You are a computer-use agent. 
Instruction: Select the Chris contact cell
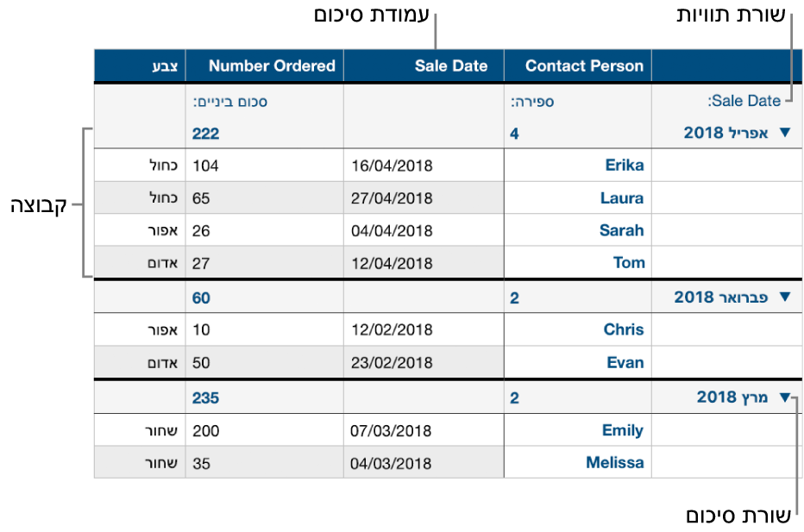pyautogui.click(x=578, y=329)
